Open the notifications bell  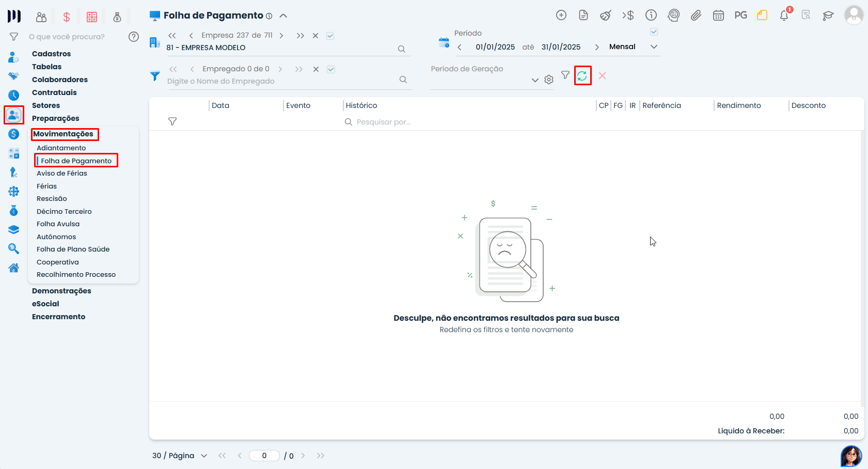pos(784,15)
